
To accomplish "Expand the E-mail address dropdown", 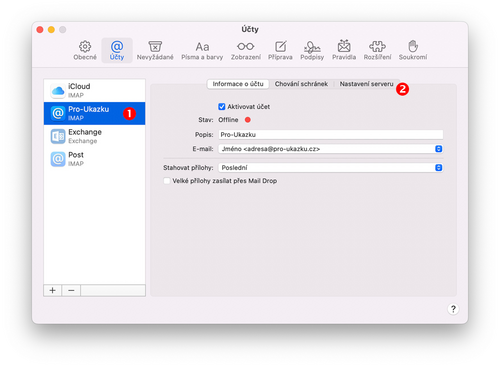I will 331,149.
